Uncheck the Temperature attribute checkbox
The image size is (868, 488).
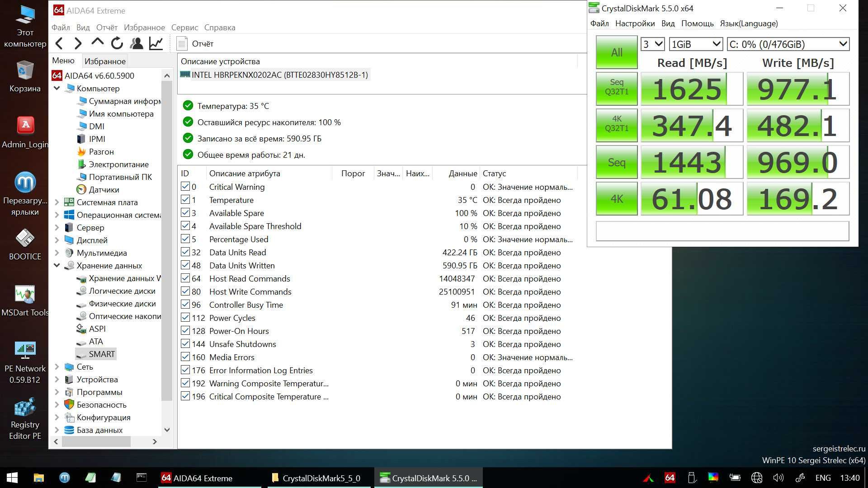[x=185, y=199]
